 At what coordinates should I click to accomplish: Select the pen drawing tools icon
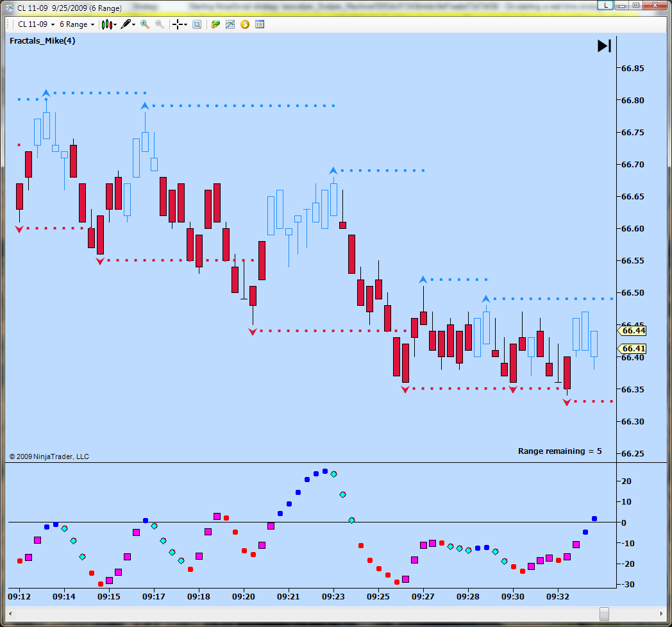(126, 24)
